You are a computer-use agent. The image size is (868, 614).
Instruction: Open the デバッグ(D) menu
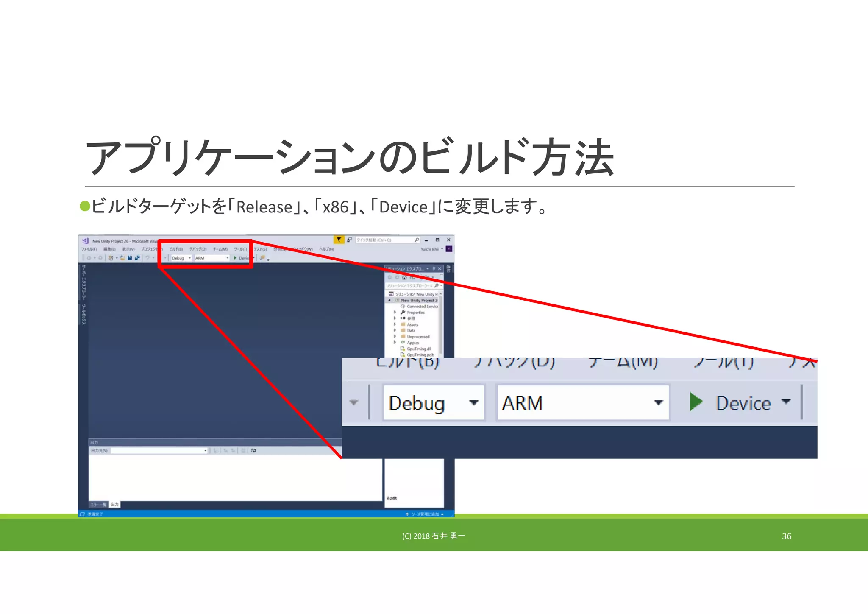point(198,249)
